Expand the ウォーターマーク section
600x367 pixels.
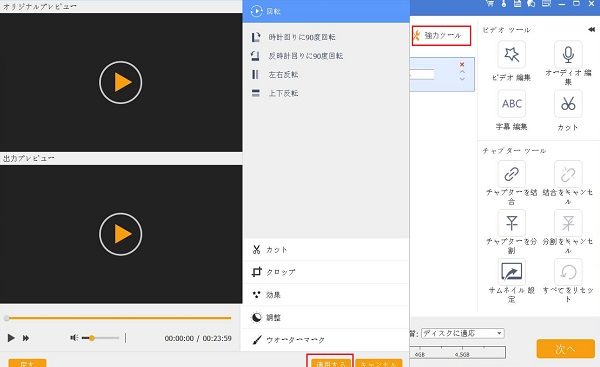click(x=326, y=339)
